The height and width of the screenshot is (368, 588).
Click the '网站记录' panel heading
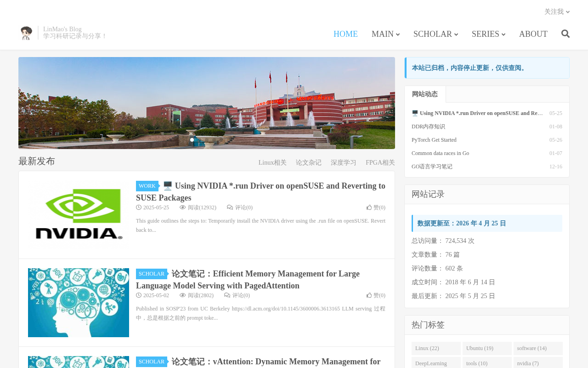tap(428, 195)
